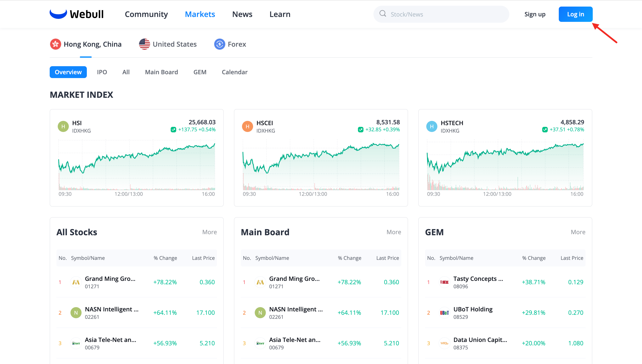This screenshot has width=642, height=364.
Task: Open the Learn section
Action: [x=280, y=14]
